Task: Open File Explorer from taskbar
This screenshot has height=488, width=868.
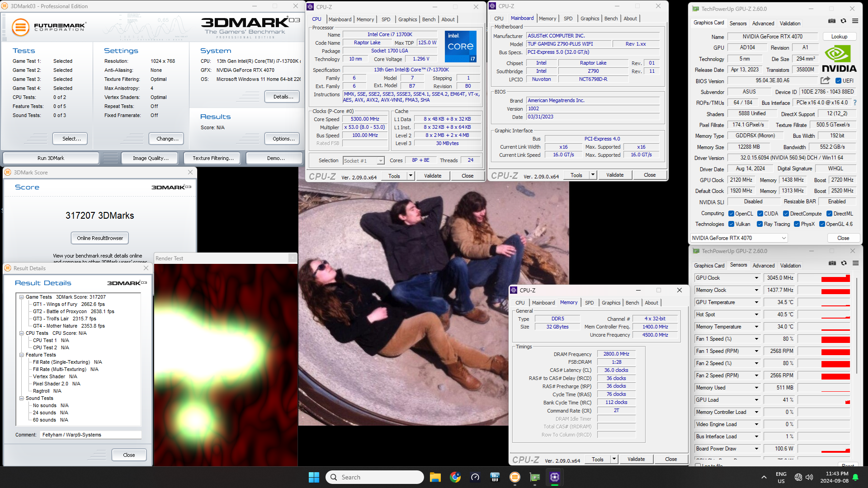Action: click(x=435, y=477)
